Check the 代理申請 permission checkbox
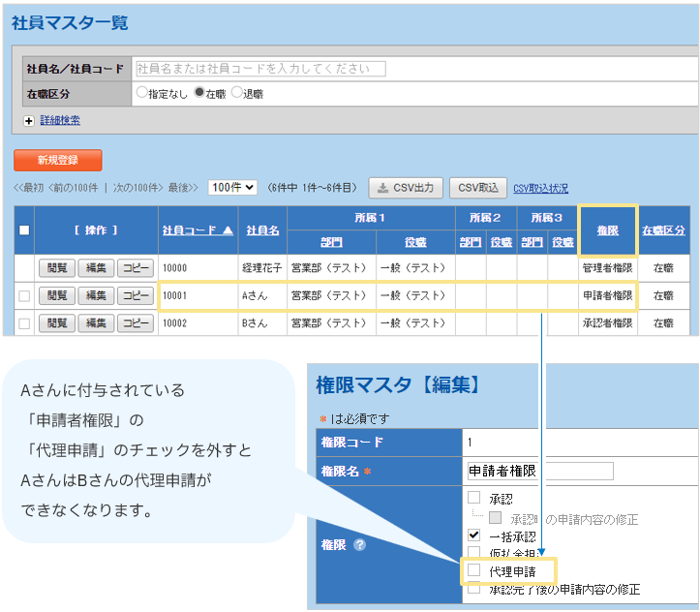Image resolution: width=700 pixels, height=612 pixels. click(473, 571)
